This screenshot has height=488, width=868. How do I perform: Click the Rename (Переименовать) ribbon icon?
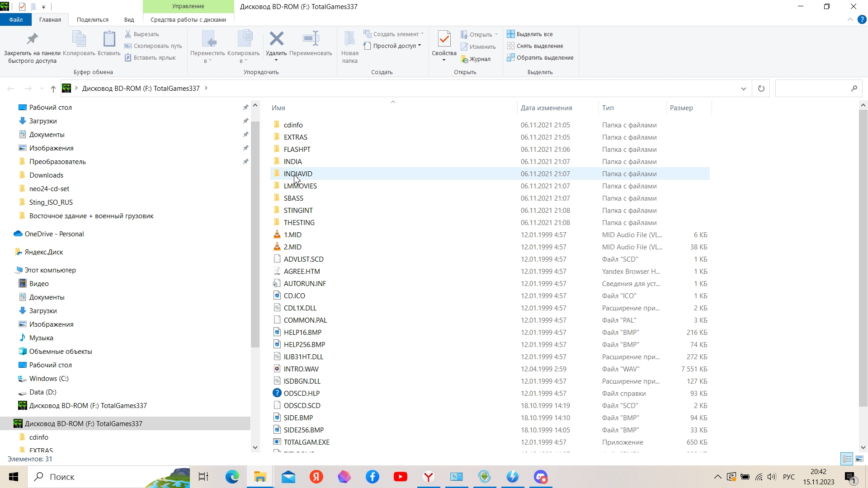(x=311, y=39)
